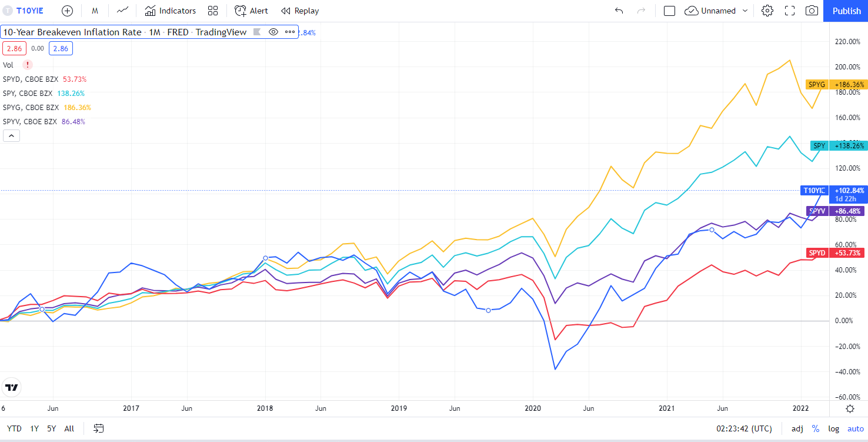Enter fullscreen mode
The image size is (868, 442).
(x=790, y=11)
